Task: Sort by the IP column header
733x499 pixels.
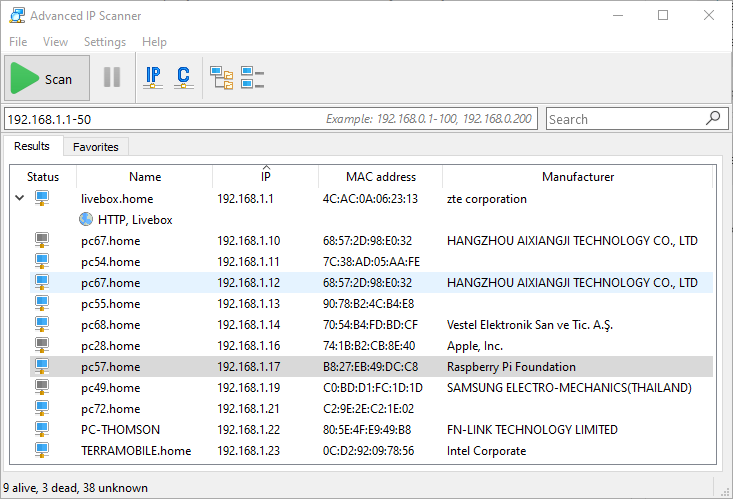Action: point(266,177)
